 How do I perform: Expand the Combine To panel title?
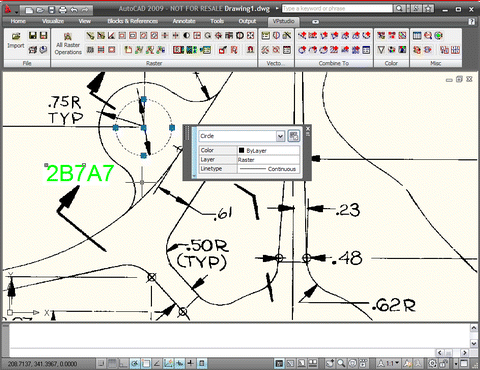coord(334,63)
